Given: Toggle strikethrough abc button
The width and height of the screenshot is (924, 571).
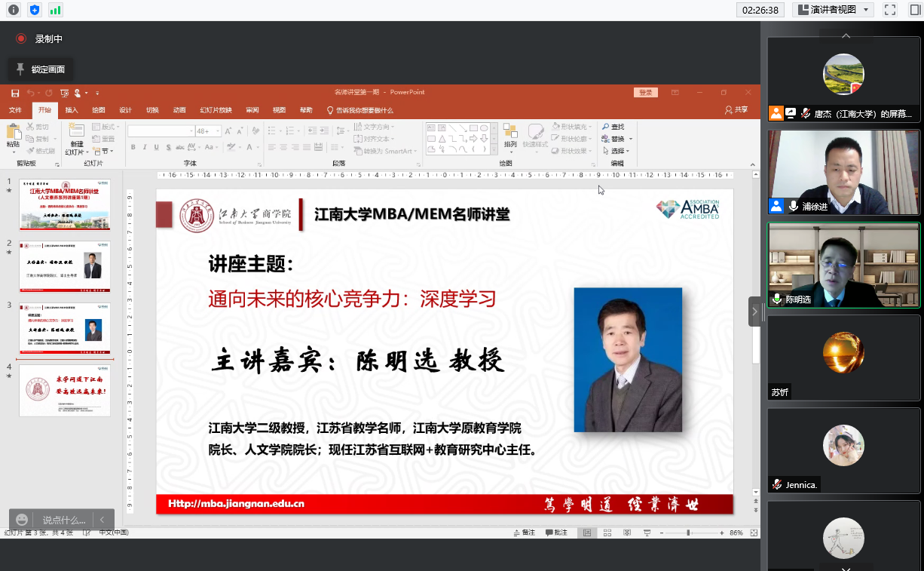Looking at the screenshot, I should click(x=179, y=147).
